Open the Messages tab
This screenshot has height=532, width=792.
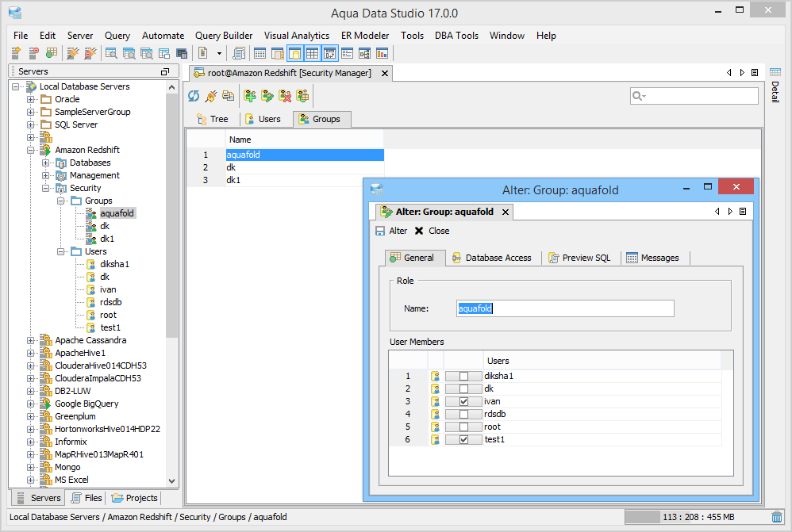click(x=653, y=258)
